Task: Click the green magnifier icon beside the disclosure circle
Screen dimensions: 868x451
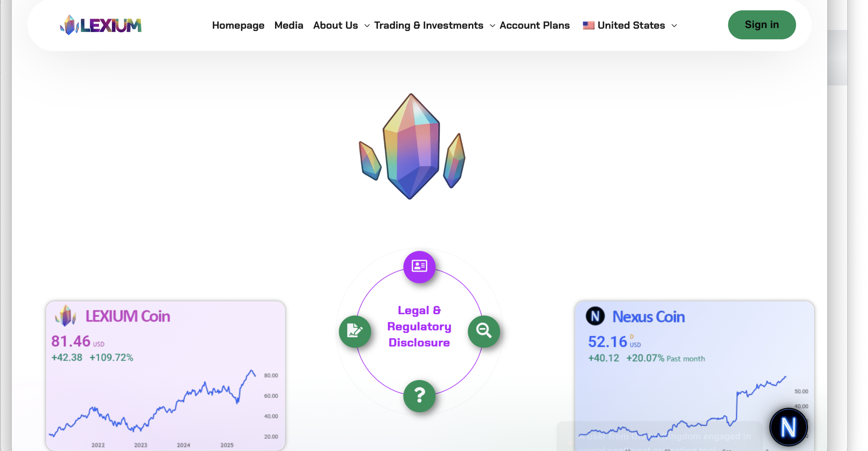Action: [x=484, y=331]
